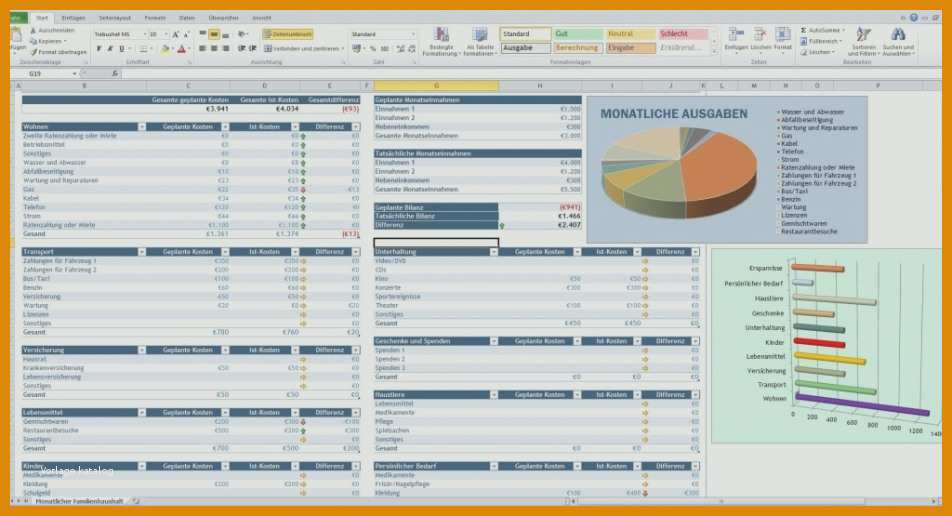Screen dimensions: 952x516
Task: Open the text orientation tool
Action: [243, 35]
